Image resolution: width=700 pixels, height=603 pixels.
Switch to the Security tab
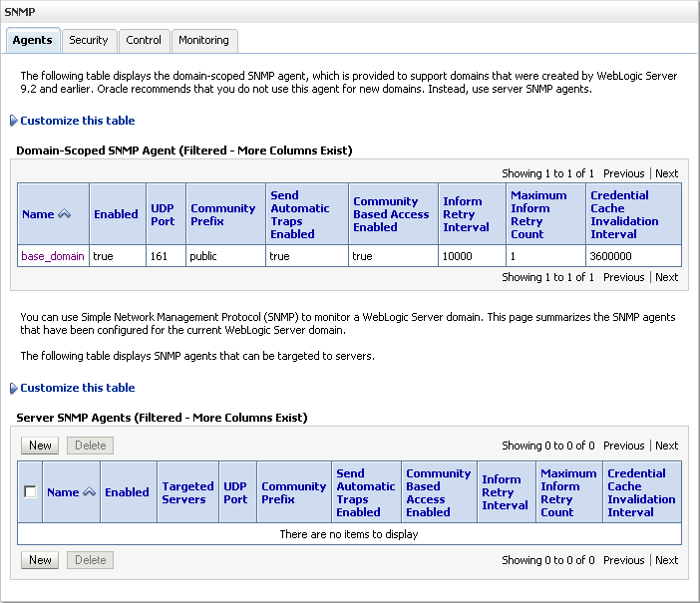click(88, 40)
